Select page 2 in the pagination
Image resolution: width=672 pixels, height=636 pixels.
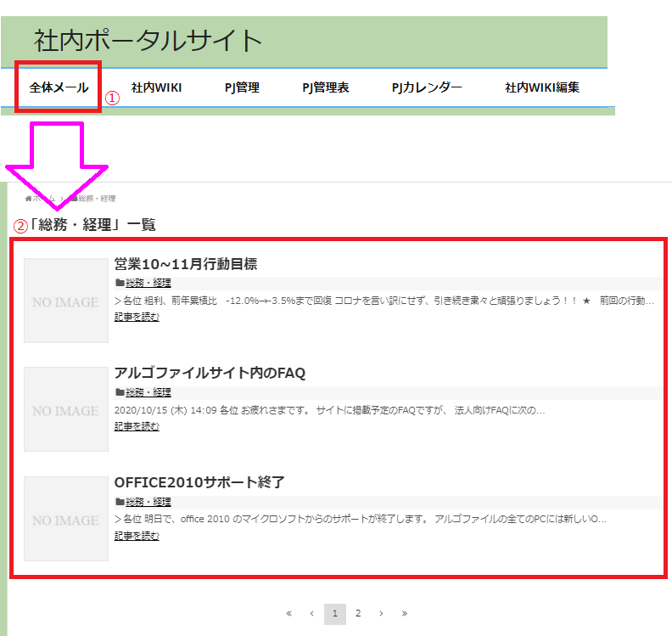pyautogui.click(x=358, y=613)
